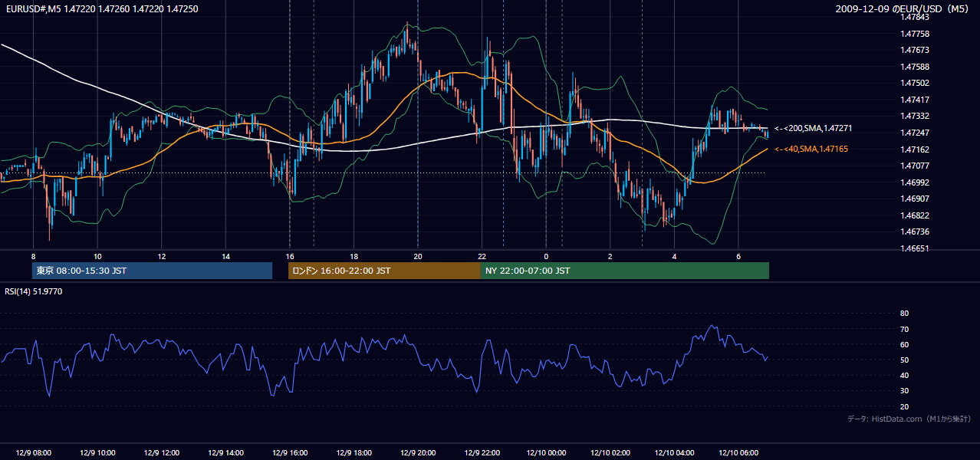
Task: Click the 1.46992 price axis label
Action: coord(914,182)
